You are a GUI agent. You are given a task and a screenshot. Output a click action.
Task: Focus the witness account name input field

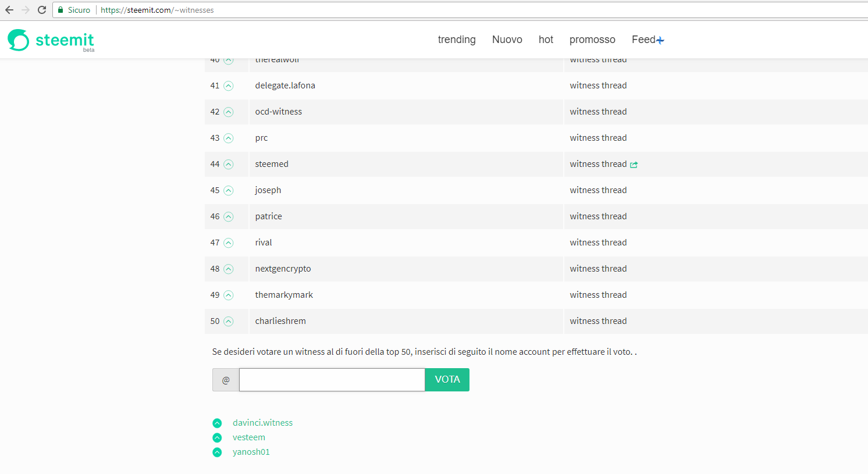click(x=332, y=380)
